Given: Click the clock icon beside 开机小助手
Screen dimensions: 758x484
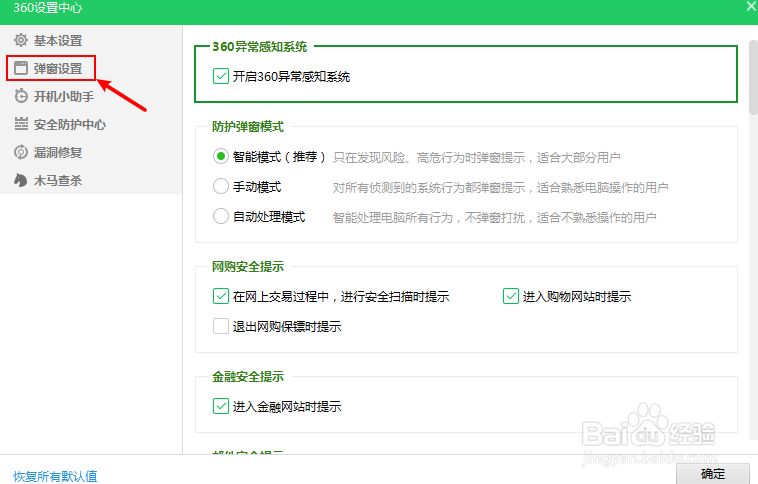Looking at the screenshot, I should coord(21,96).
